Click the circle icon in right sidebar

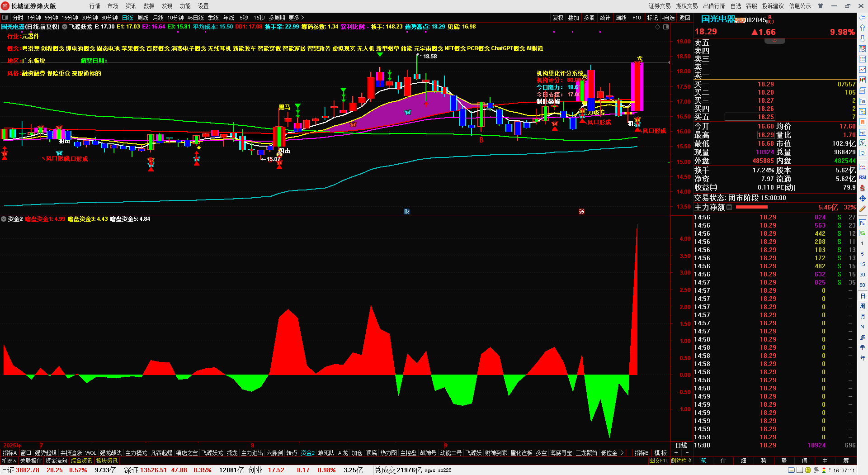[863, 154]
